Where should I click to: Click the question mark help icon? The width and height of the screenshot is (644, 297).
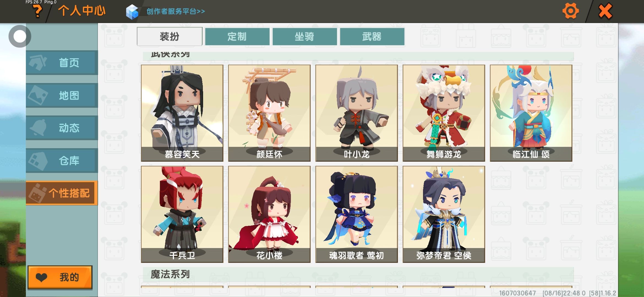37,11
